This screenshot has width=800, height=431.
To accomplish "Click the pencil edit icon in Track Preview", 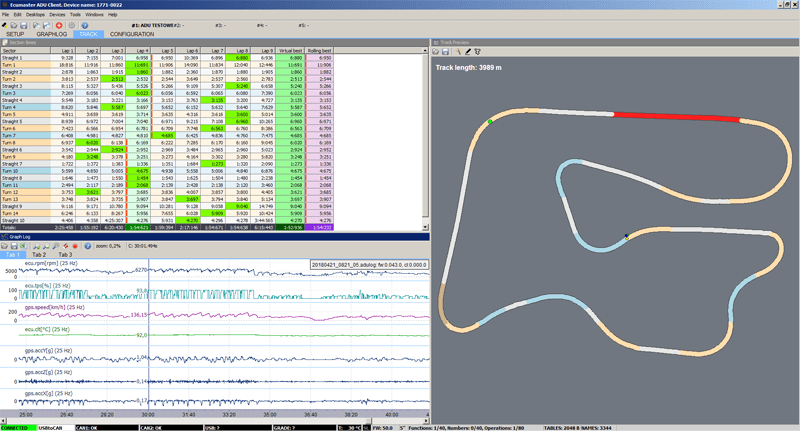I will click(467, 50).
